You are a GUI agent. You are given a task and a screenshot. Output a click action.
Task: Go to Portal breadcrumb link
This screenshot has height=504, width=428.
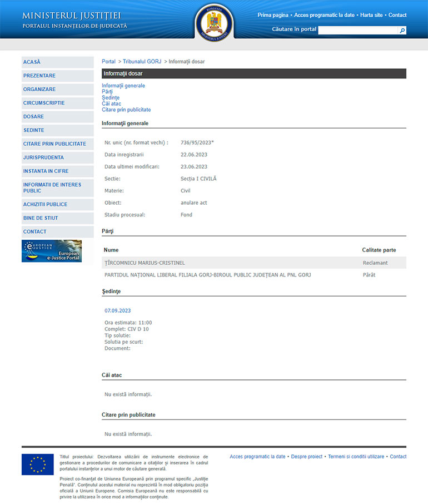pos(108,61)
